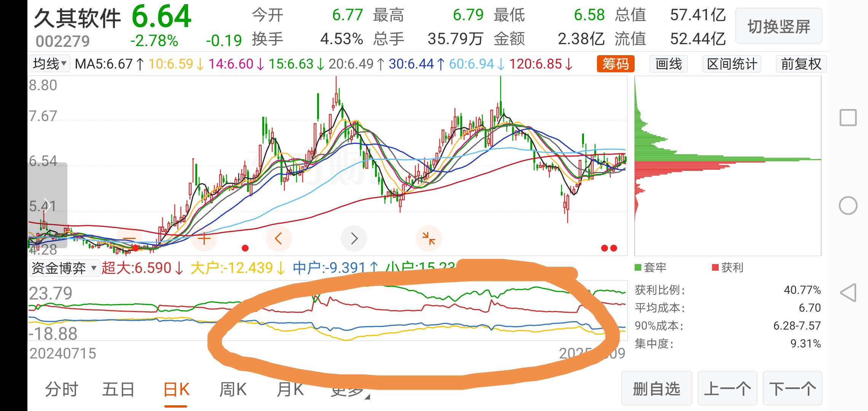868x411 pixels.
Task: Tap the 120:6.85 moving average value
Action: [x=541, y=64]
